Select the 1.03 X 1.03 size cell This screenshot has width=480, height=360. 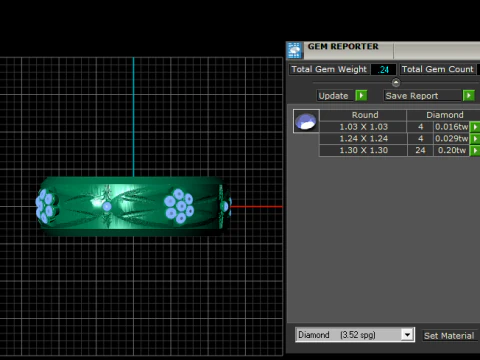click(363, 127)
